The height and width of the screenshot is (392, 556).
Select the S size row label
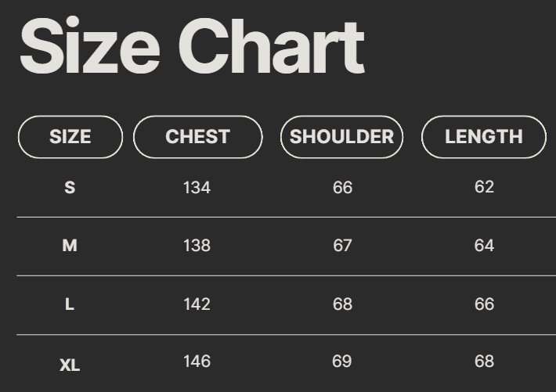coord(70,188)
